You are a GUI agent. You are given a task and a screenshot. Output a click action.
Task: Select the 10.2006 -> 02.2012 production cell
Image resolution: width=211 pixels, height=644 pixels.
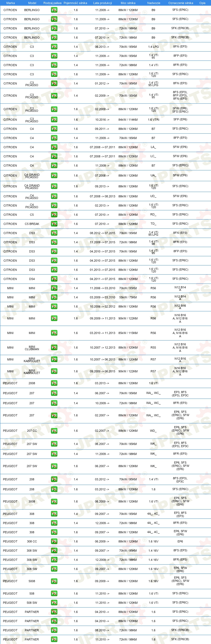103,306
